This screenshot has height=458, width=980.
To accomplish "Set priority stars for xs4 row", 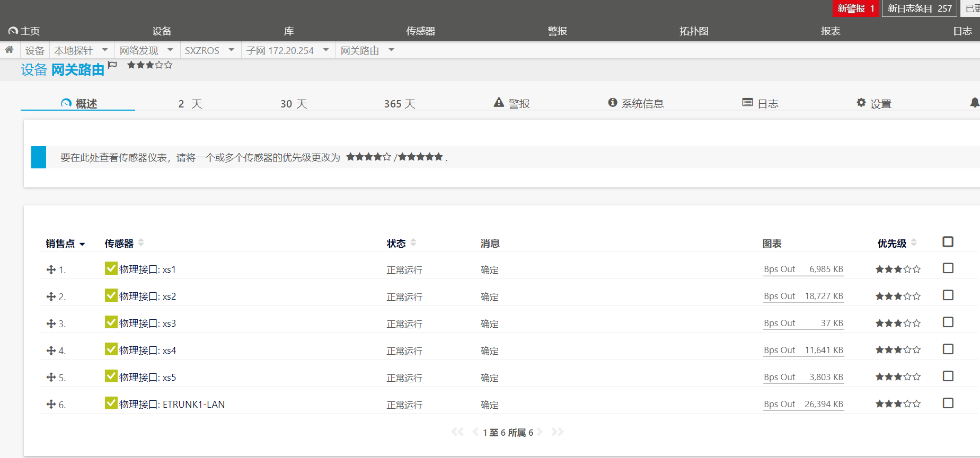I will pos(898,350).
